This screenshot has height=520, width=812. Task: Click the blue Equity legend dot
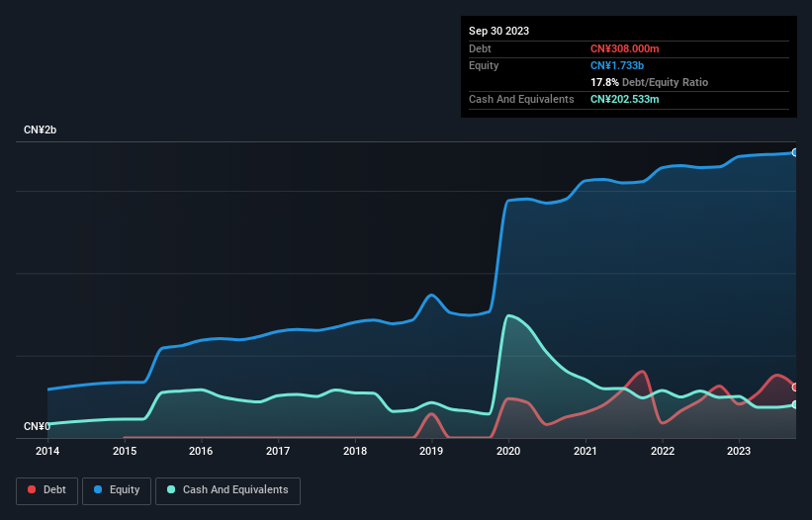(x=98, y=489)
